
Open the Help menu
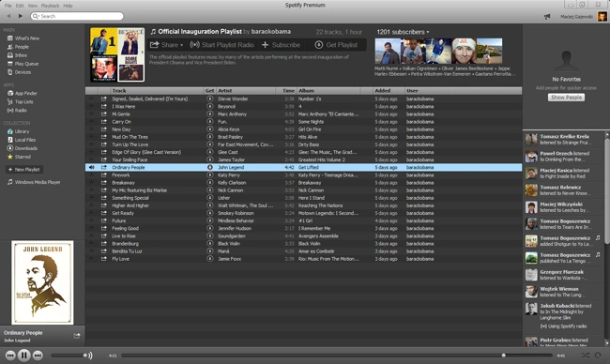click(68, 6)
